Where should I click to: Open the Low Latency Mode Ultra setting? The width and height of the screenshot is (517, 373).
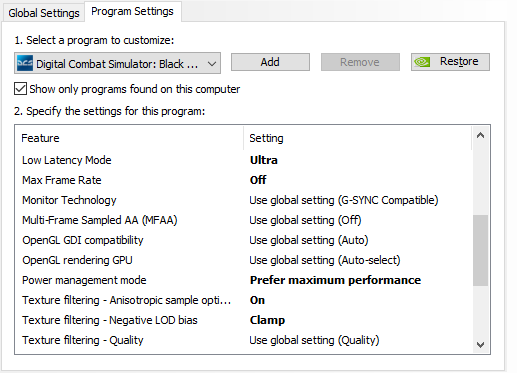click(264, 160)
